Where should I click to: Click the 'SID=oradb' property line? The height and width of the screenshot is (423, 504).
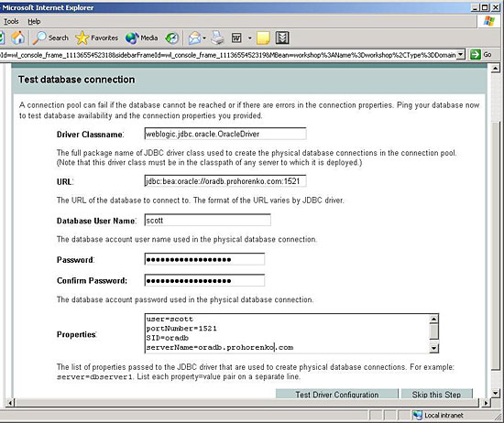click(168, 338)
